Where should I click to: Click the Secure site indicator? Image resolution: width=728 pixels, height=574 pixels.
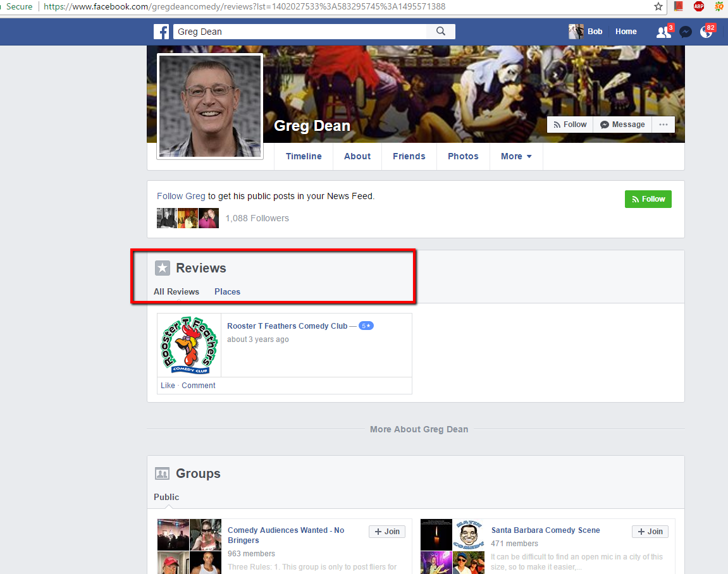click(19, 6)
